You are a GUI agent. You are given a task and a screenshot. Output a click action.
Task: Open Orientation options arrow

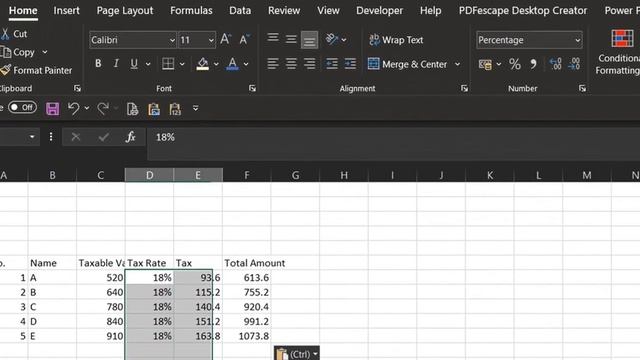(344, 40)
